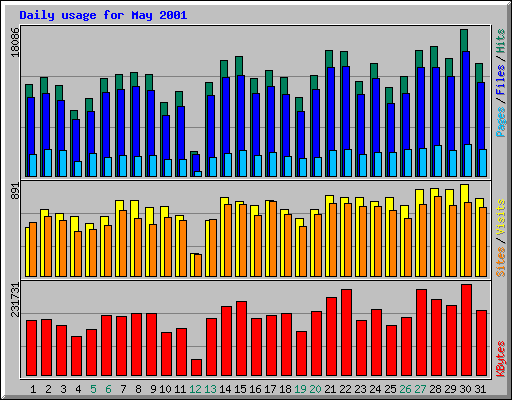Screen dimensions: 512x400
Task: Click the 231731 KBytes axis value
Action: click(15, 300)
